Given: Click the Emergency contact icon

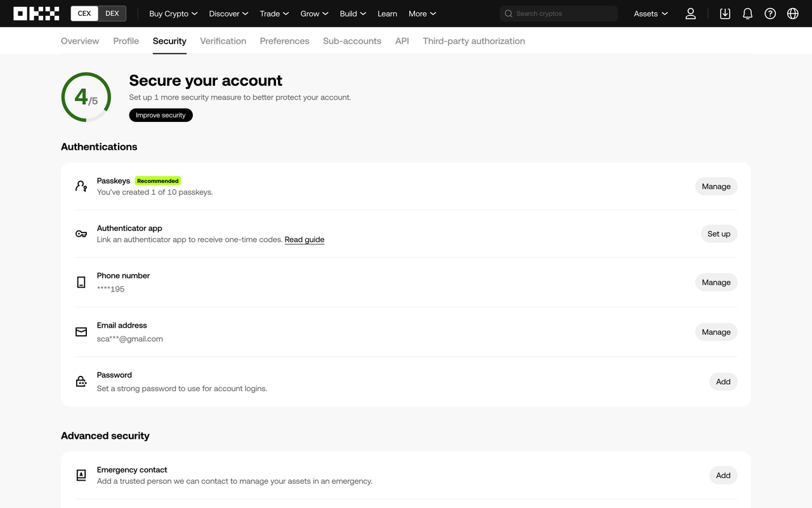Looking at the screenshot, I should 81,475.
